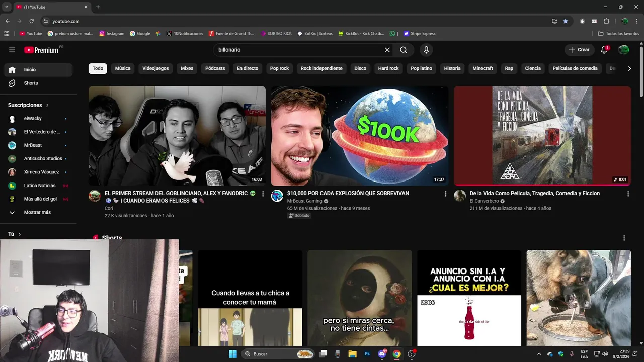
Task: Select the Pop rock filter chip
Action: tap(279, 68)
